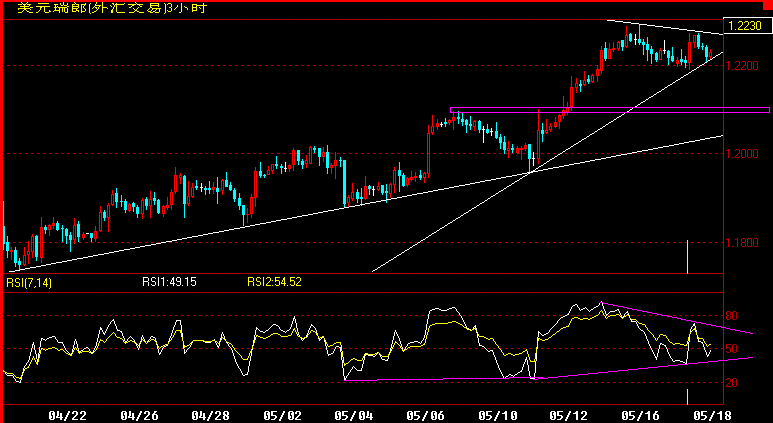Click the 1.2000 price axis label

point(743,154)
